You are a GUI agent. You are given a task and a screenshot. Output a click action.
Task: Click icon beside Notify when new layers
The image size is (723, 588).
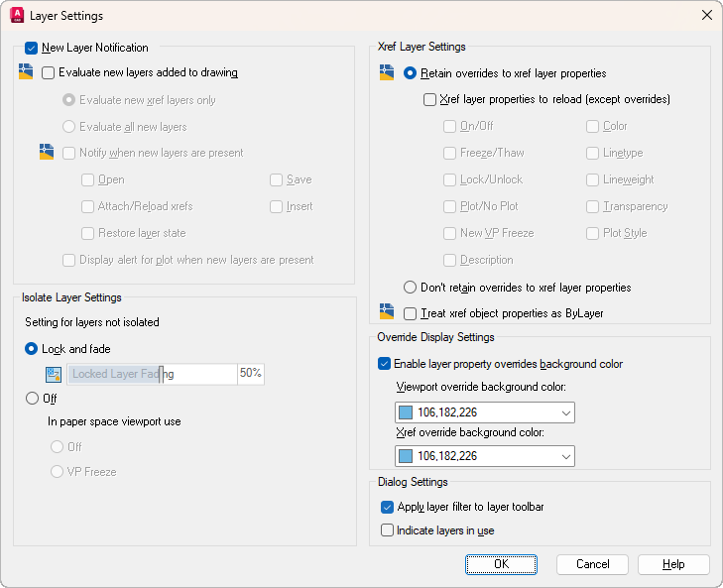[x=47, y=153]
